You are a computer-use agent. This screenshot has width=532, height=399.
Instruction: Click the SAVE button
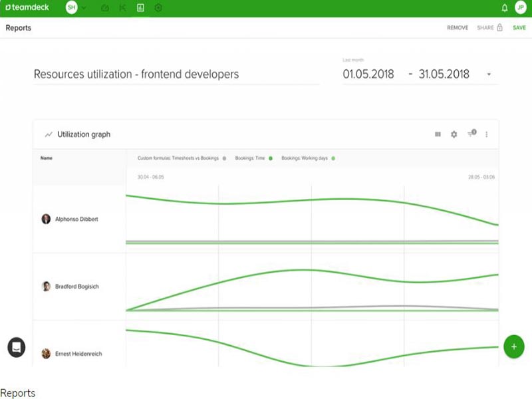click(519, 28)
